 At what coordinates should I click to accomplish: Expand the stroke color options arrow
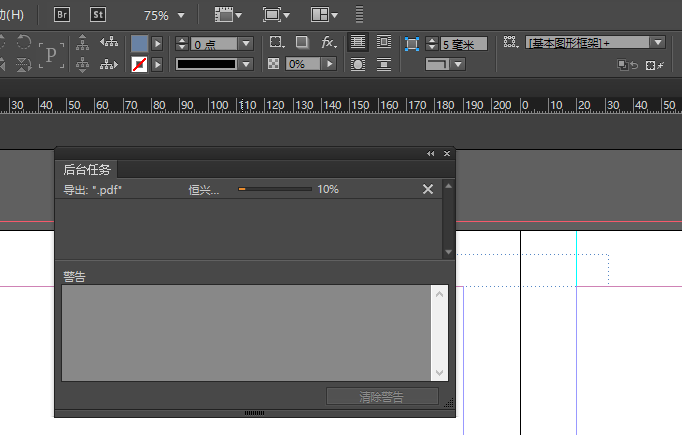(x=157, y=64)
